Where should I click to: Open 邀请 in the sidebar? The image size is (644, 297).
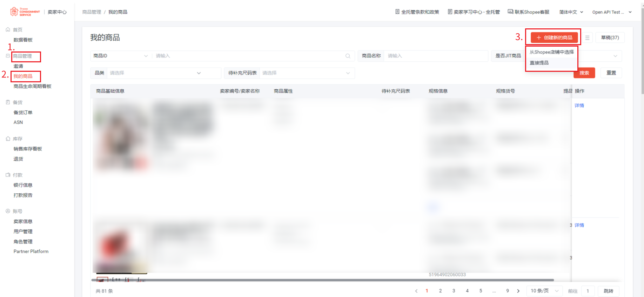click(x=18, y=66)
